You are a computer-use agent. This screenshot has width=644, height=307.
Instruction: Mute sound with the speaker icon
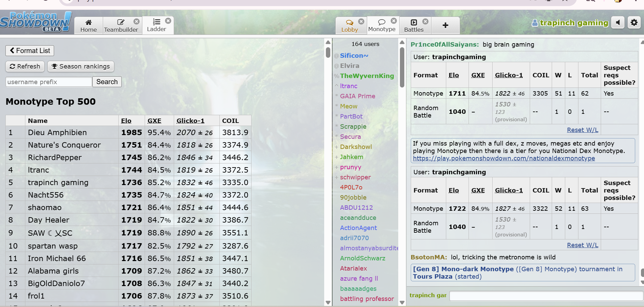coord(618,23)
